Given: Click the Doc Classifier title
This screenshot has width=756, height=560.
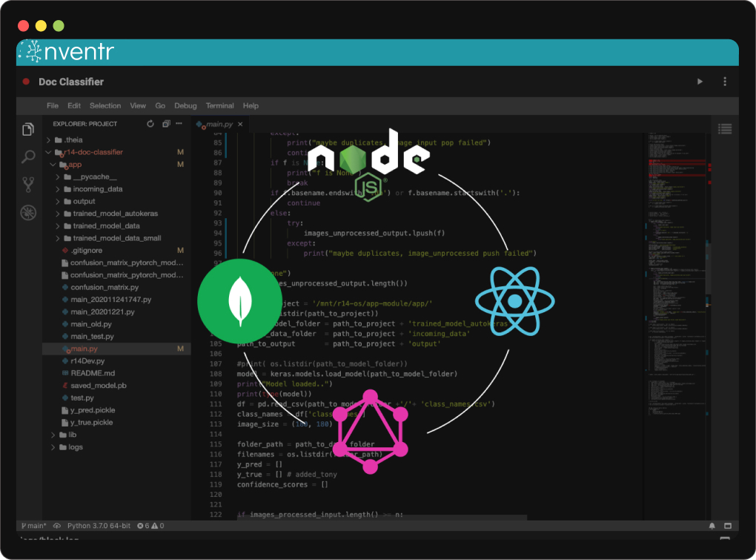Looking at the screenshot, I should [x=71, y=82].
